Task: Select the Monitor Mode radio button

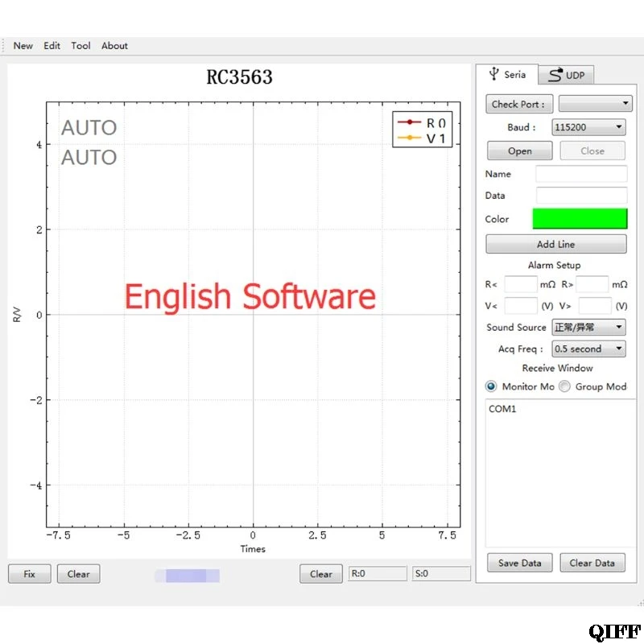Action: [491, 386]
